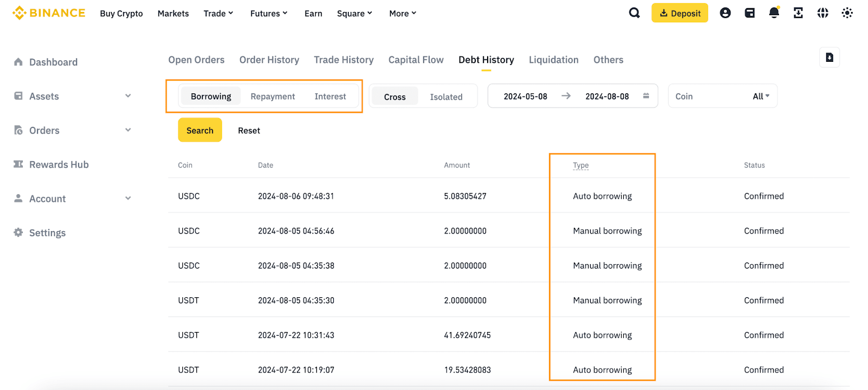Open the notifications bell icon
868x390 pixels.
(774, 13)
